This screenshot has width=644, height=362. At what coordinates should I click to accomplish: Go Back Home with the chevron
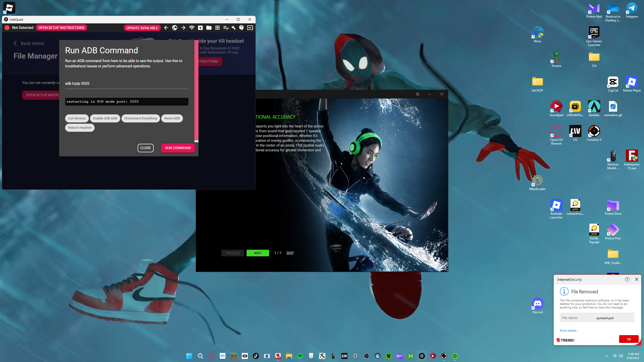tap(15, 43)
